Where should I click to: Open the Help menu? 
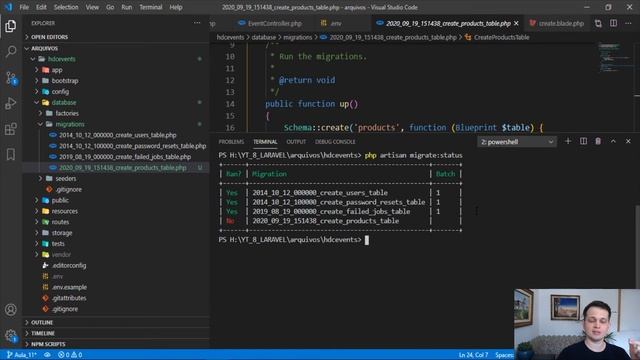(176, 7)
